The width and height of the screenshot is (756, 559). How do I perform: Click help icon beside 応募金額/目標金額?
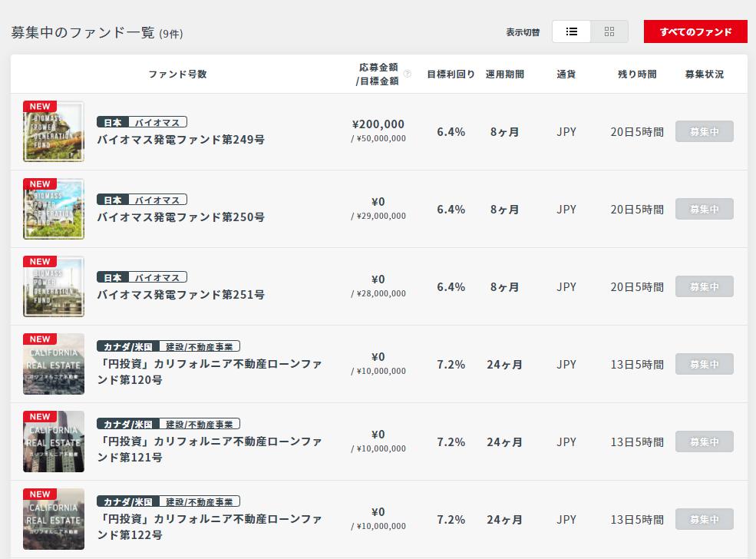(408, 74)
